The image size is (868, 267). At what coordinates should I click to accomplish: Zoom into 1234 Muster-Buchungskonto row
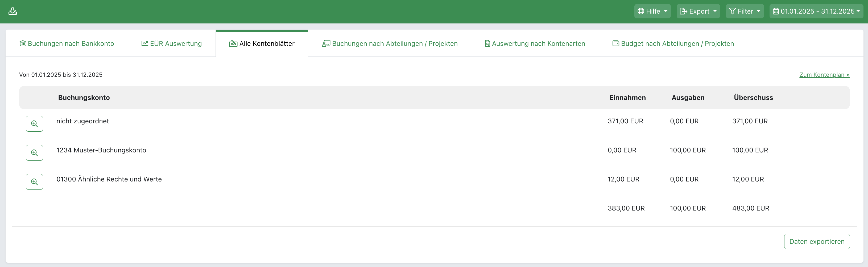click(34, 153)
